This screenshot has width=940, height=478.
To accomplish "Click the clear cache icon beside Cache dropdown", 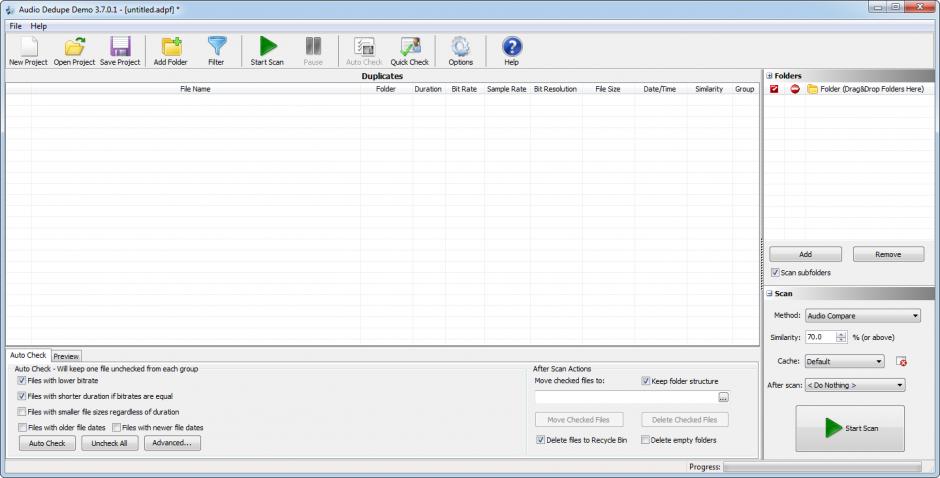I will pyautogui.click(x=901, y=361).
